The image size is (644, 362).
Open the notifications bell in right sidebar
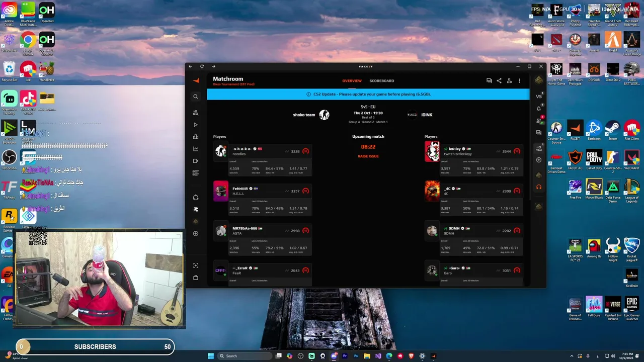click(x=539, y=109)
